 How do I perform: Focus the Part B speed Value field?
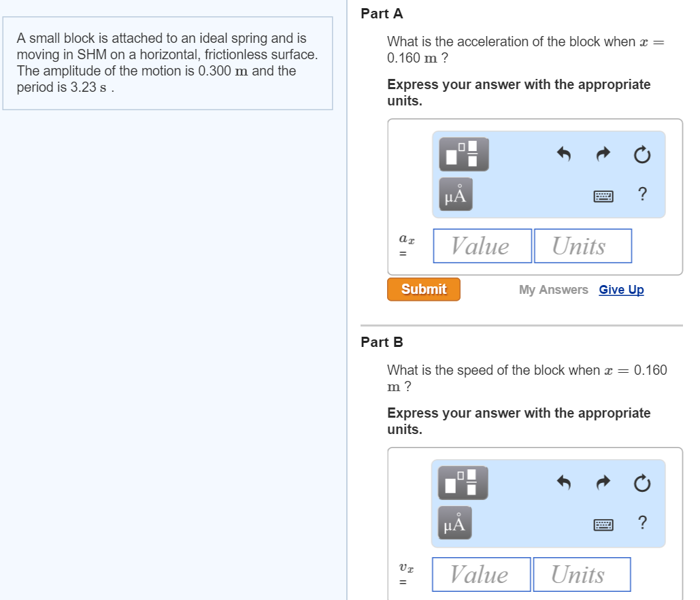481,575
